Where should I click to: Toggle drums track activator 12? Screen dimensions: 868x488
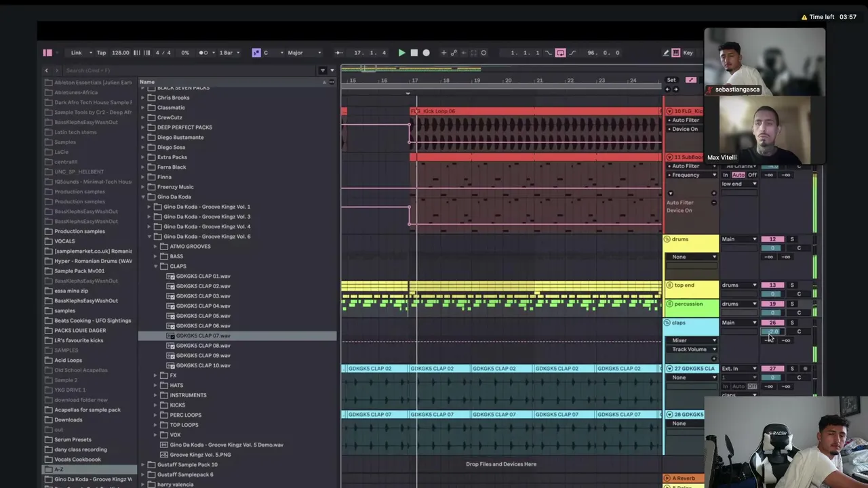[x=772, y=239]
